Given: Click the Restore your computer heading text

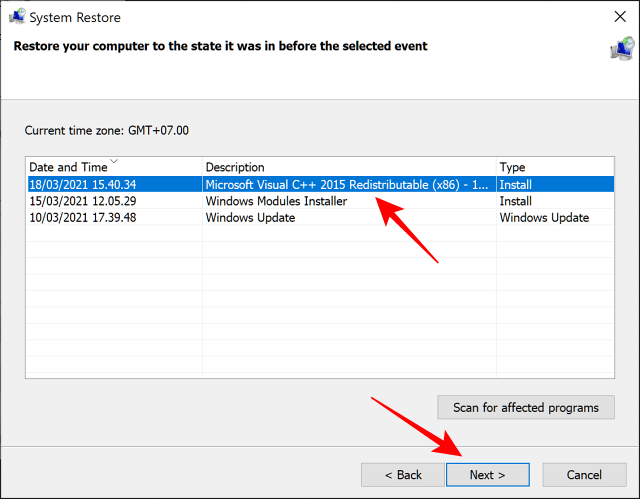Looking at the screenshot, I should point(220,46).
